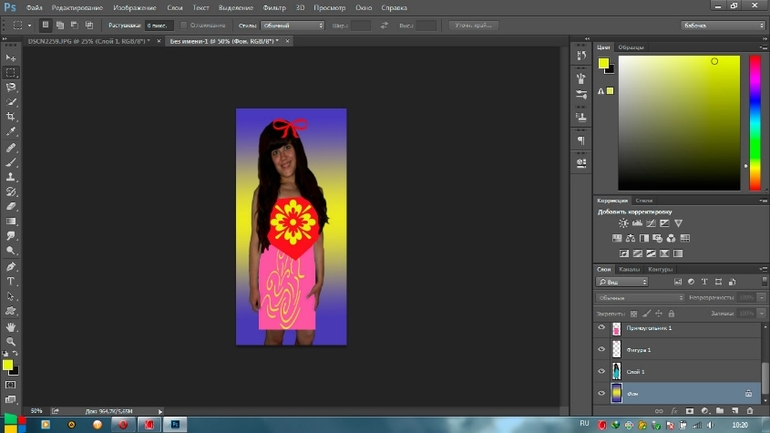Open the layer blend mode dropdown
770x433 pixels.
640,297
